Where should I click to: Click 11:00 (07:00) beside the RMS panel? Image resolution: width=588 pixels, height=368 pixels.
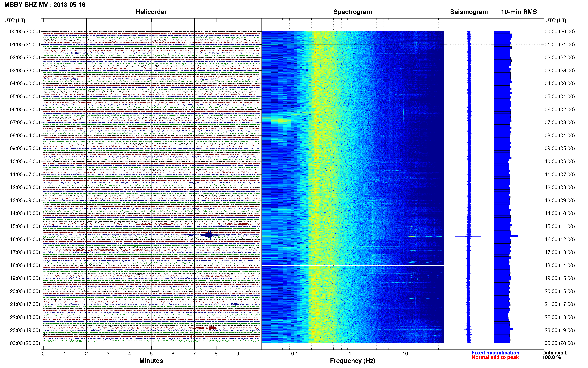(560, 174)
